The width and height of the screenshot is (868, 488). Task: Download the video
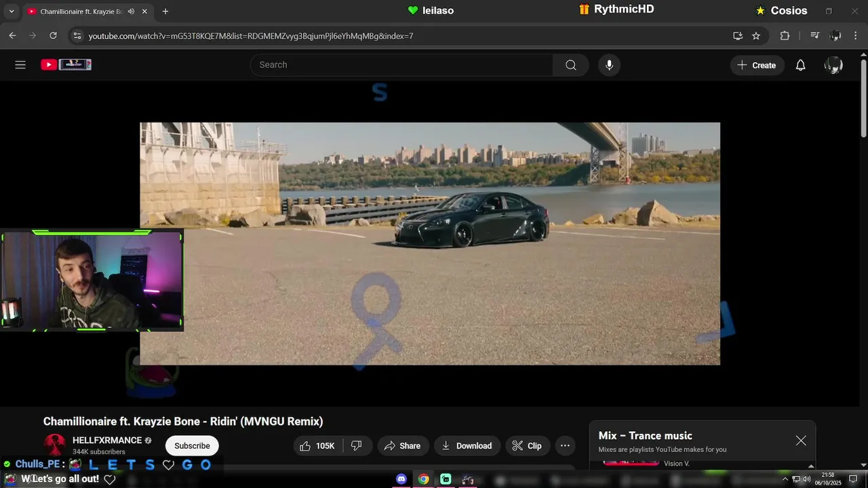coord(467,445)
